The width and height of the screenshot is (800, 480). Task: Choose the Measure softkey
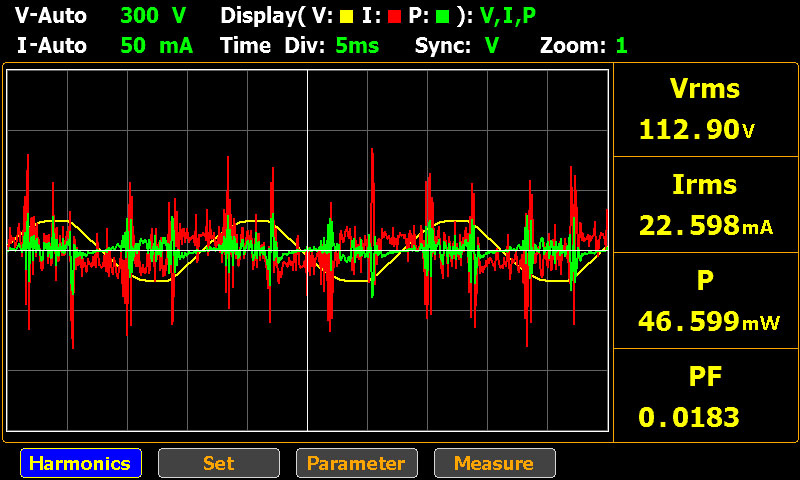pos(494,463)
